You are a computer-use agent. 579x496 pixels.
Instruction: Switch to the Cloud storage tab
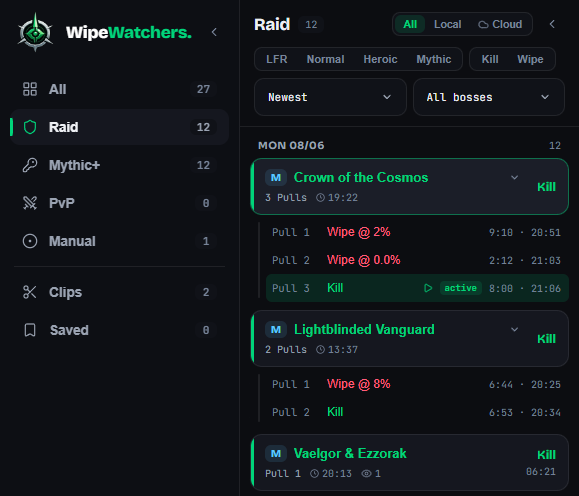[x=500, y=24]
